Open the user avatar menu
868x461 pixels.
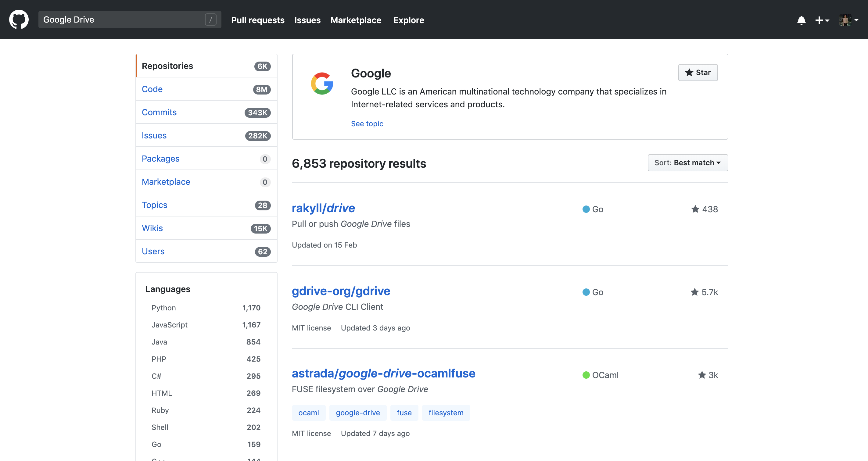tap(848, 20)
